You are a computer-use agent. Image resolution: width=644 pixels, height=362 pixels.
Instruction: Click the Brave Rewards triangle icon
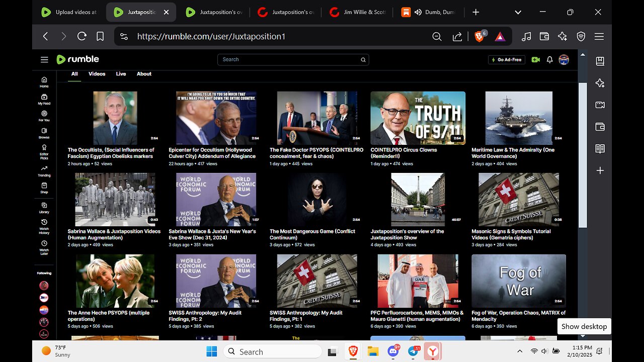pyautogui.click(x=500, y=36)
